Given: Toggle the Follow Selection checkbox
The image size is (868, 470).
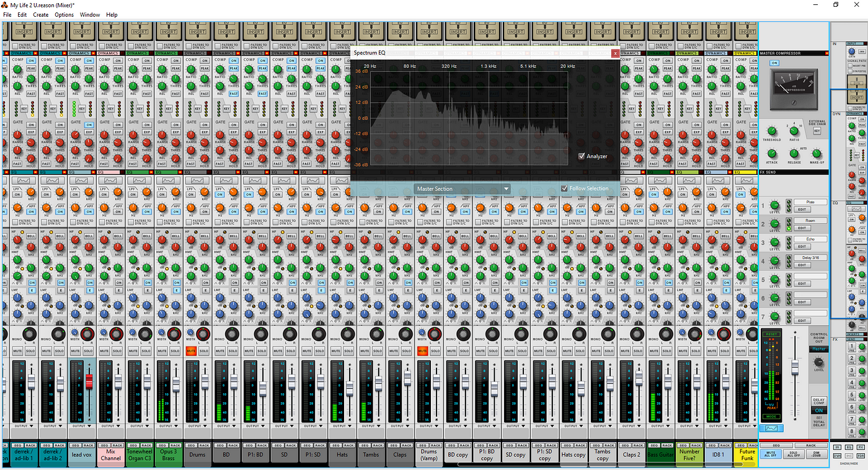Looking at the screenshot, I should 564,188.
